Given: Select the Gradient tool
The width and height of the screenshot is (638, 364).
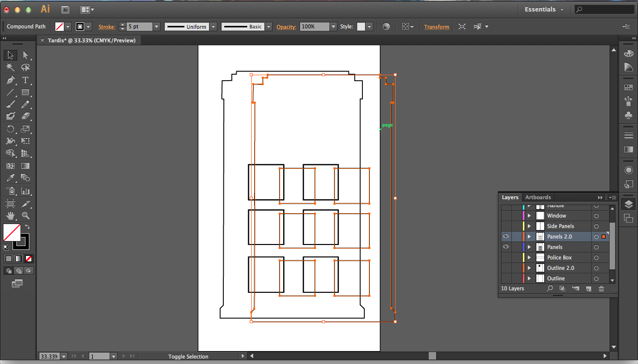Looking at the screenshot, I should [25, 166].
